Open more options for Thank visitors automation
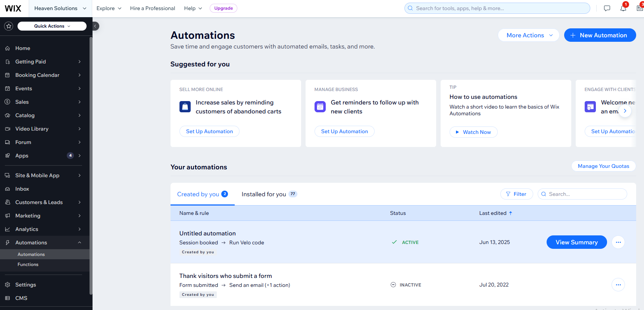 click(x=618, y=285)
